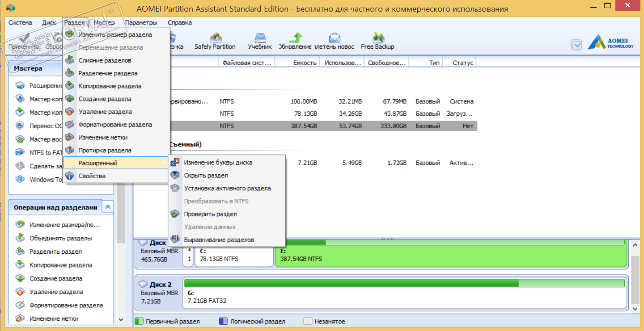Choose Изменить размер раздела menu entry
Image resolution: width=644 pixels, height=331 pixels.
pos(115,34)
